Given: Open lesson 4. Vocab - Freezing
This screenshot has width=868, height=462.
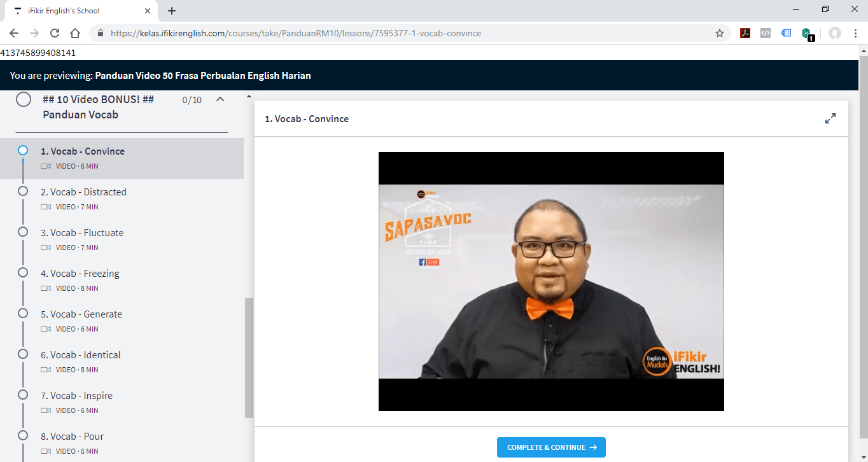Looking at the screenshot, I should (80, 274).
